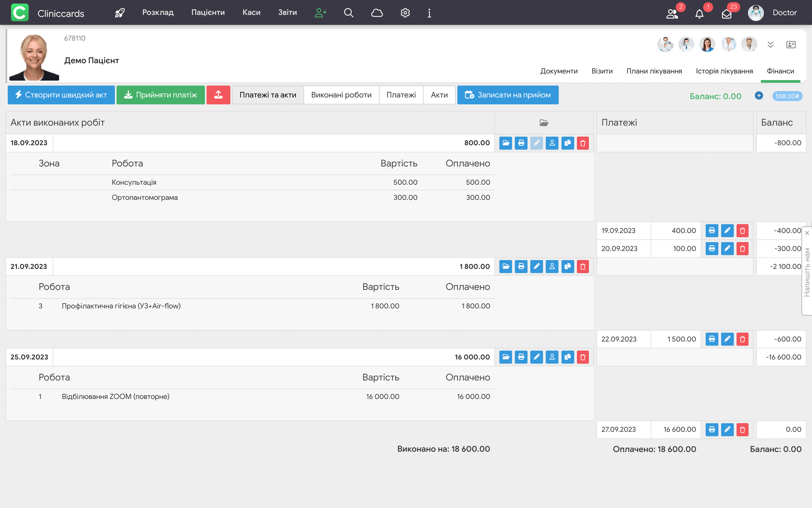The image size is (812, 508).
Task: Click the notifications bell icon
Action: [x=699, y=14]
